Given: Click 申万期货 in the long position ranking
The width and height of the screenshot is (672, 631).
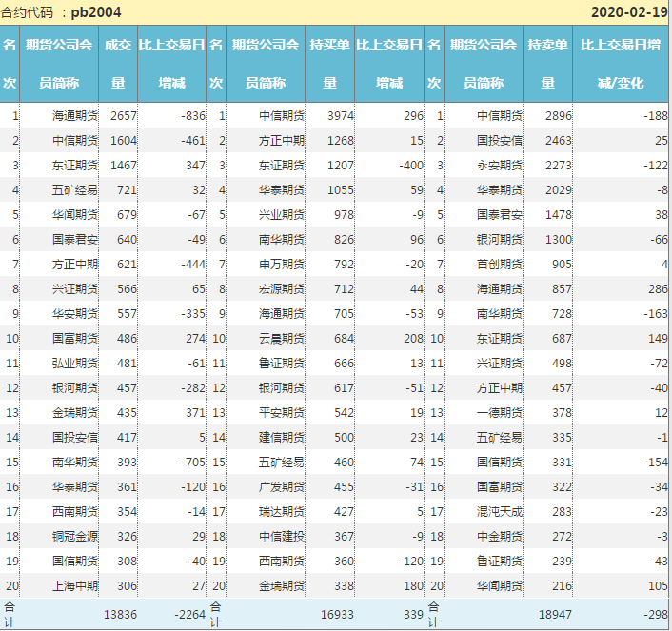Looking at the screenshot, I should (282, 265).
